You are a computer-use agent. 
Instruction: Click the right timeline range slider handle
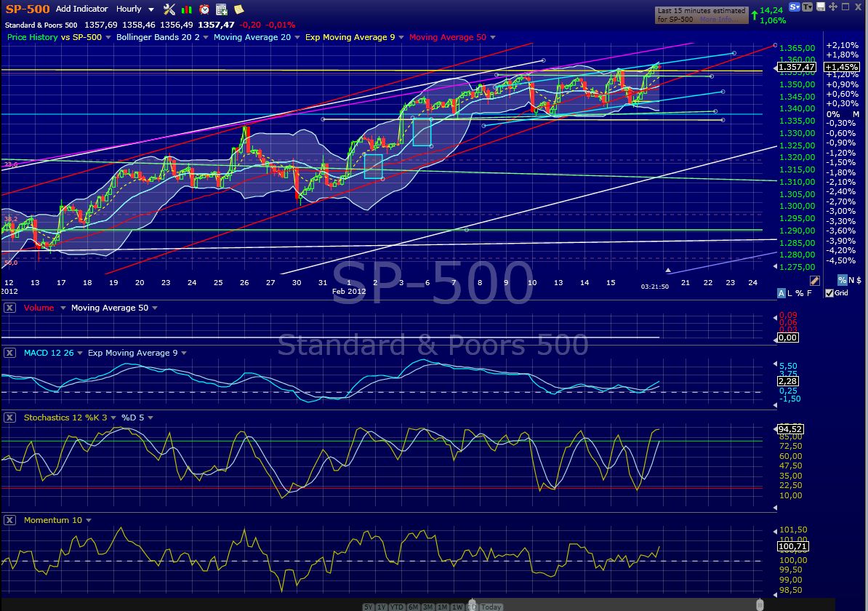[x=760, y=604]
